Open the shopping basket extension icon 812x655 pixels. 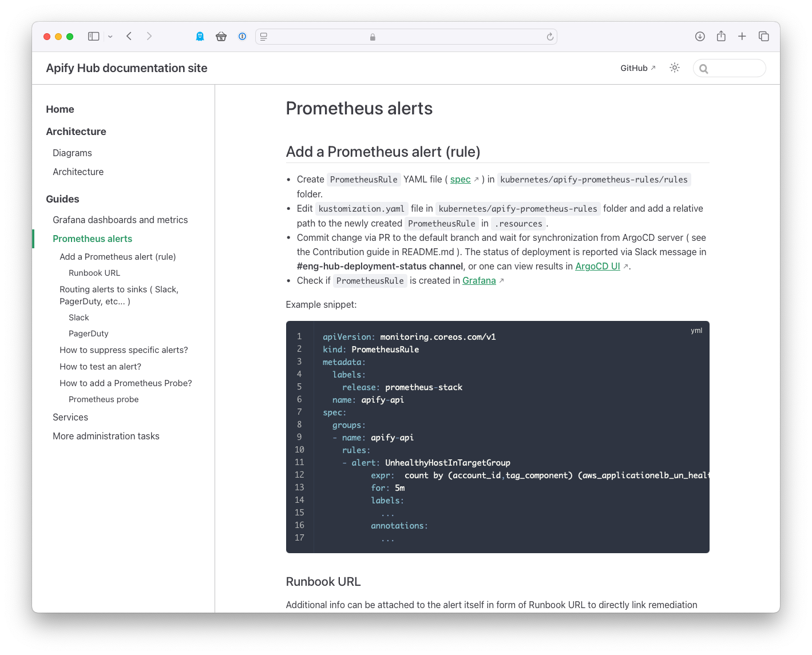coord(221,37)
